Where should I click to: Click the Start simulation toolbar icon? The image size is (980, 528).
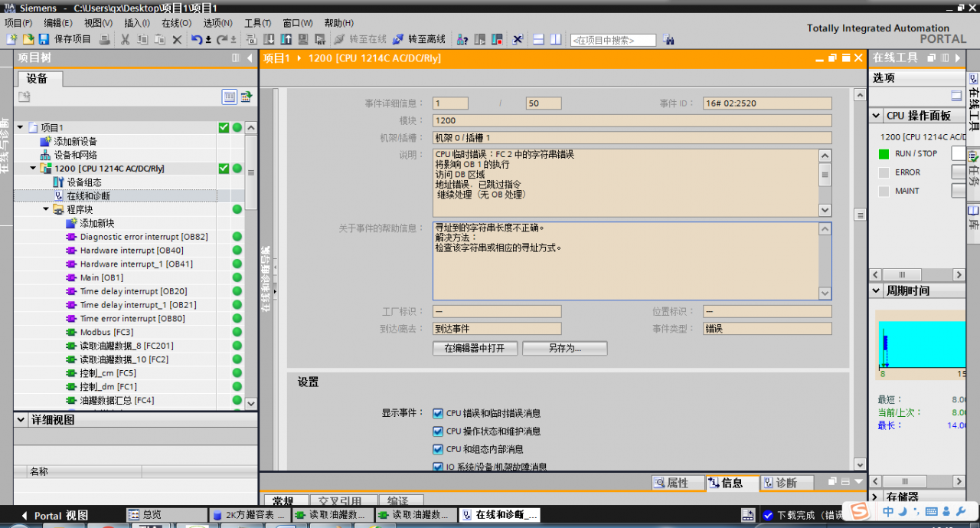tap(303, 39)
